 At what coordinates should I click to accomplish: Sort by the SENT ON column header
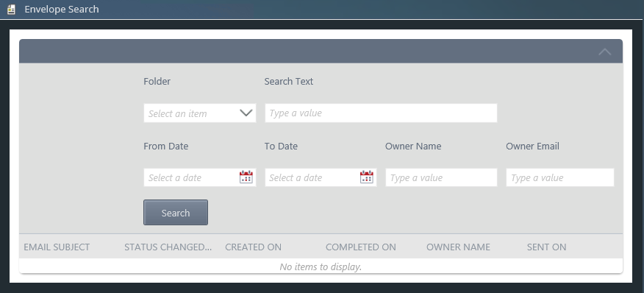coord(547,247)
